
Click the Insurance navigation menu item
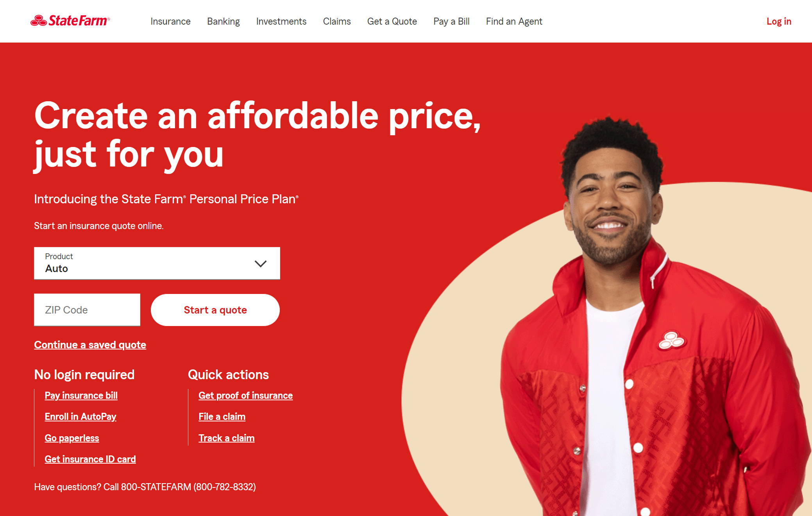(171, 21)
